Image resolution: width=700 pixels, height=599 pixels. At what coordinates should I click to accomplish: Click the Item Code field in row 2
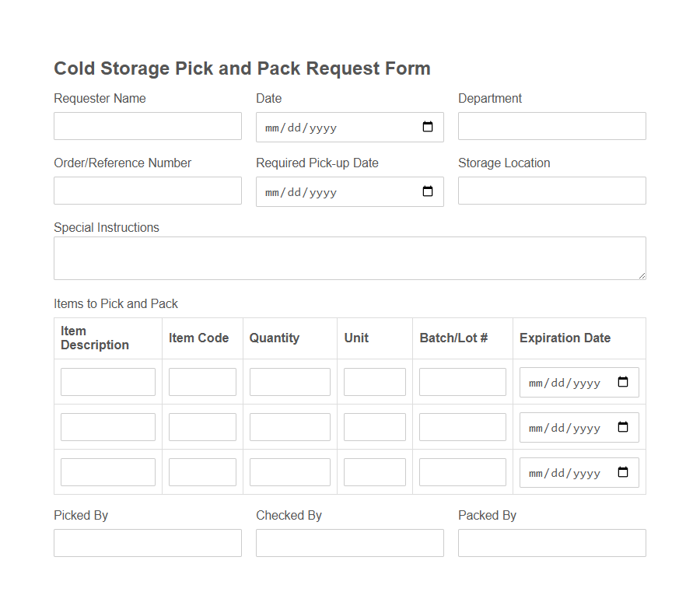201,426
